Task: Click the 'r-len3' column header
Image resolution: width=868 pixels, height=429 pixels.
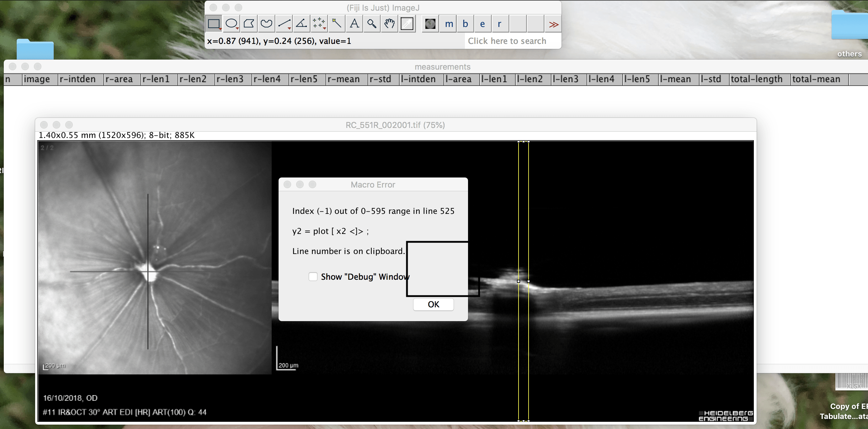Action: pyautogui.click(x=233, y=79)
